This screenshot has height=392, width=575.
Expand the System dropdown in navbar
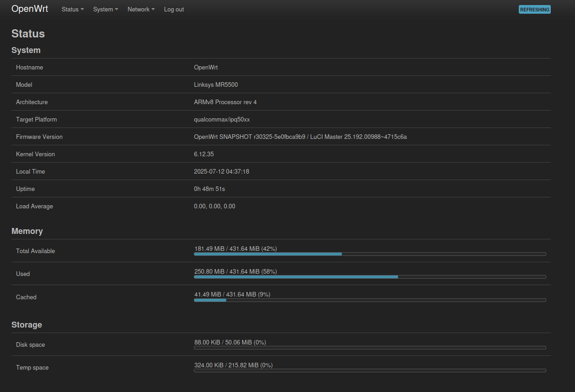[x=106, y=9]
